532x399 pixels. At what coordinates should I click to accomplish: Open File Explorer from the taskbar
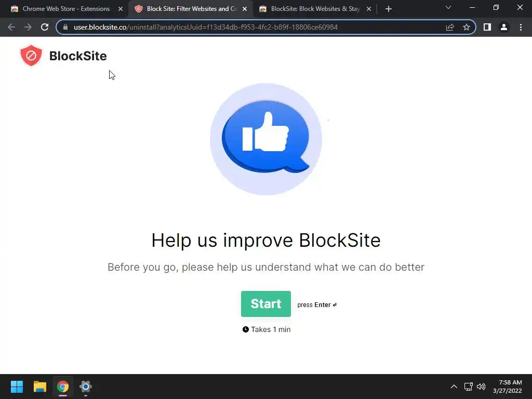tap(39, 387)
